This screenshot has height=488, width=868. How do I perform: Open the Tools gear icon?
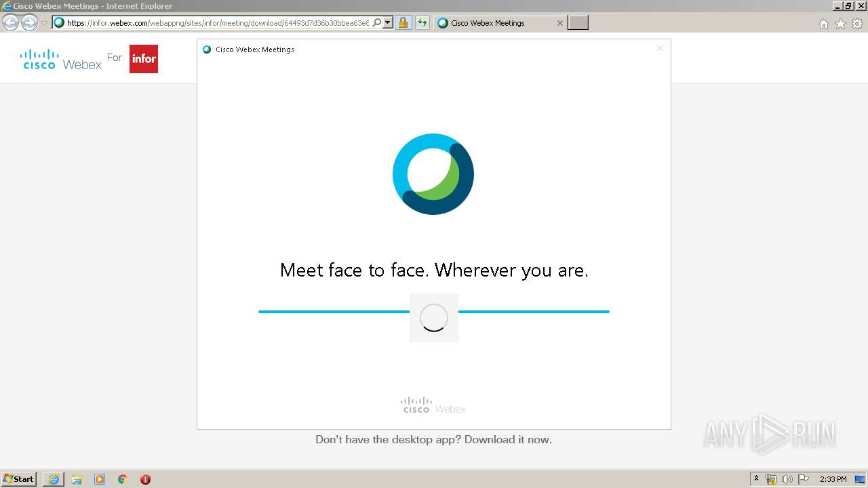click(857, 24)
